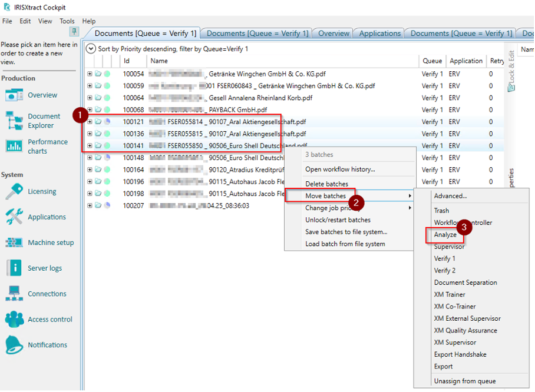Choose Move batches in context menu

click(x=349, y=195)
